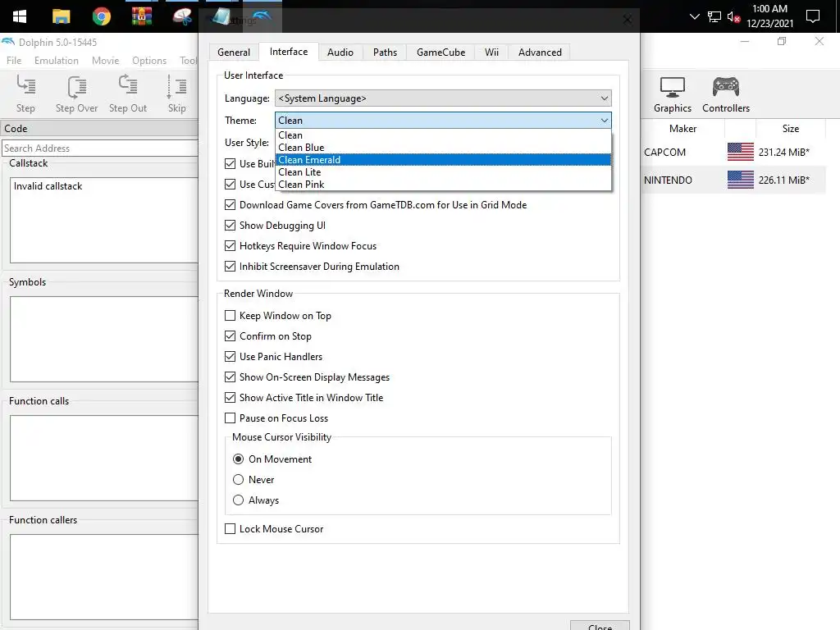Open the Movie menu

coord(105,61)
